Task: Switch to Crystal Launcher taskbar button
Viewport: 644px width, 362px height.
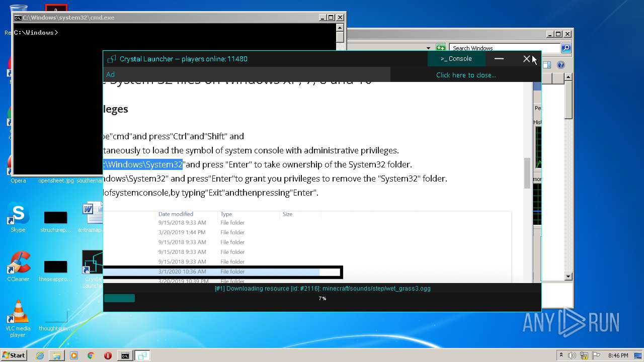Action: 142,355
